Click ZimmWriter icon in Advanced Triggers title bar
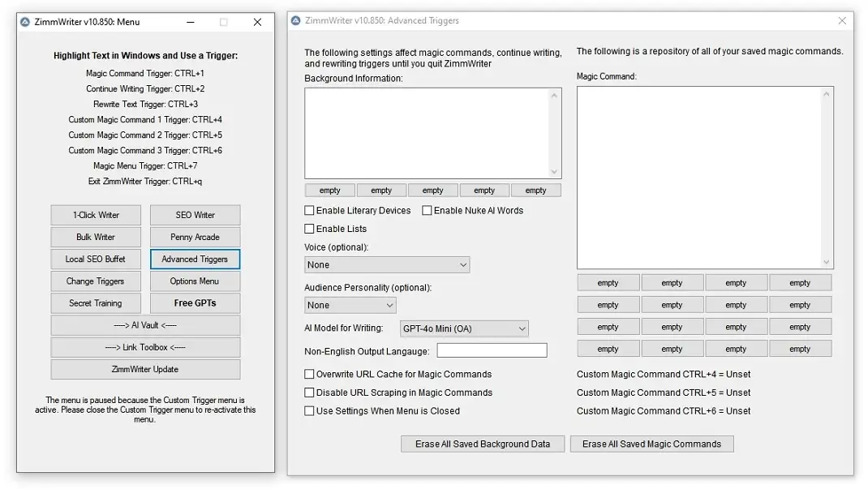The height and width of the screenshot is (489, 868). point(296,20)
